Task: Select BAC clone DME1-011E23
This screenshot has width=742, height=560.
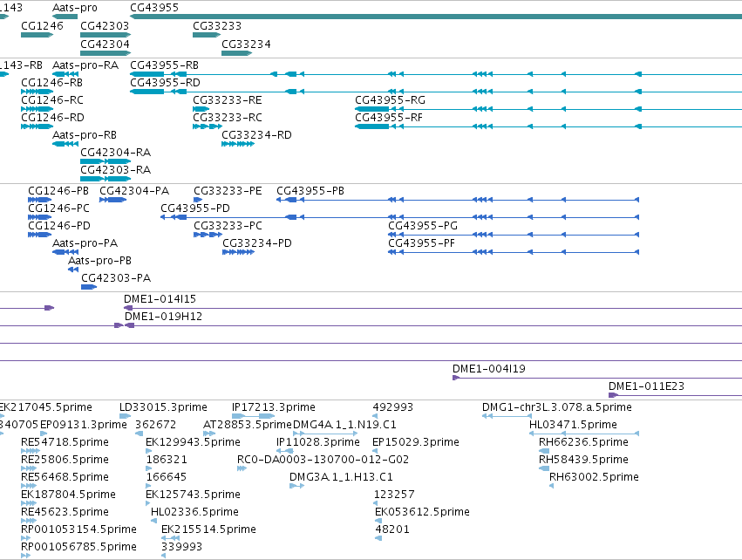Action: (x=675, y=395)
